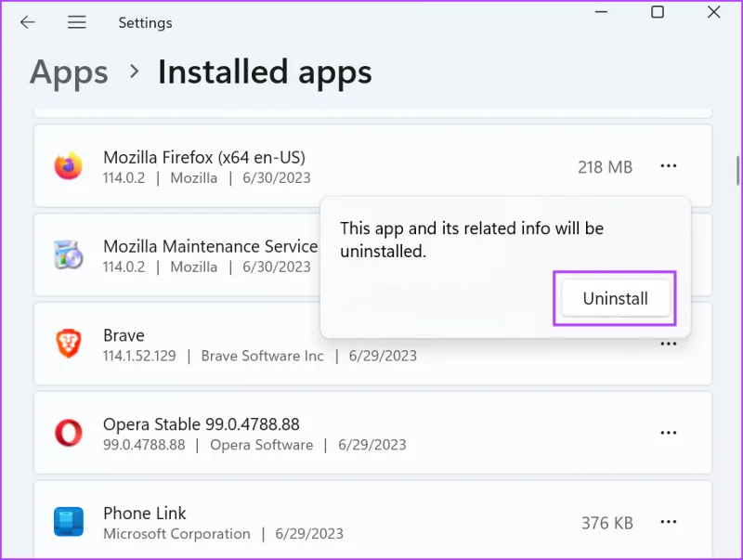
Task: Open more options for Mozilla Firefox
Action: (x=668, y=166)
